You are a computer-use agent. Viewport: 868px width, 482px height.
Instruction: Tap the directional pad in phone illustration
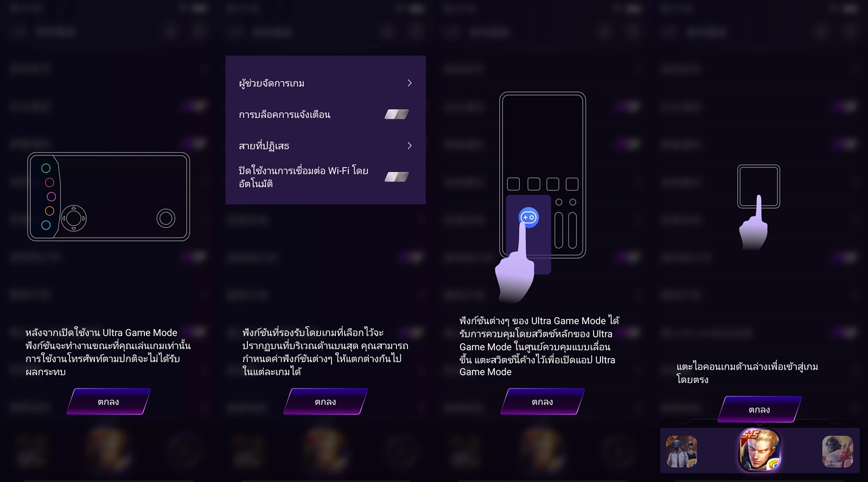pyautogui.click(x=73, y=218)
